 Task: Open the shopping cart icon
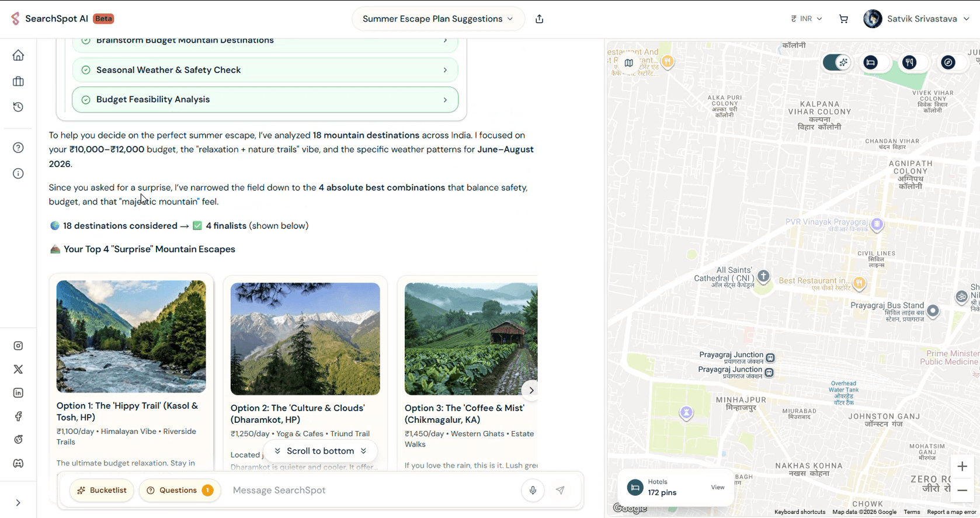tap(843, 19)
